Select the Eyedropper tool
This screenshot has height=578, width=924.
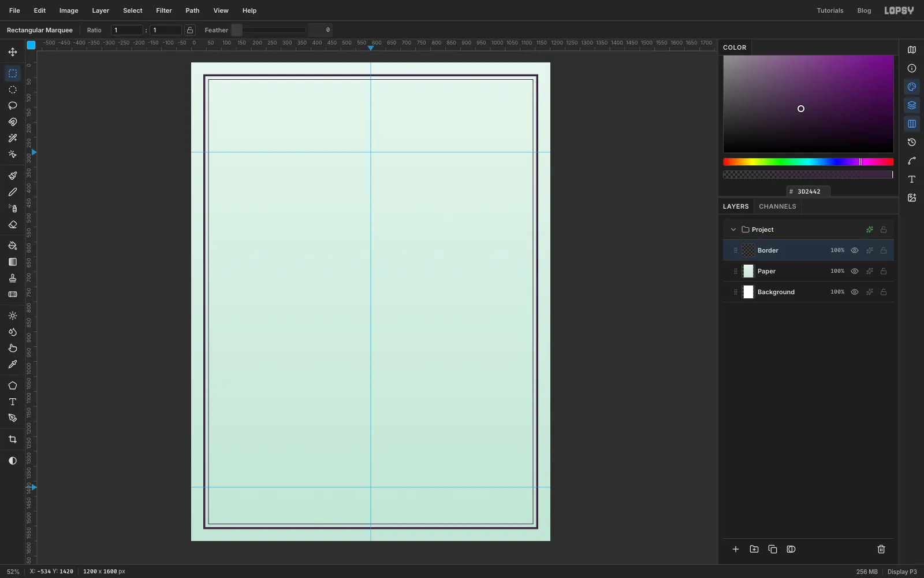click(x=13, y=364)
